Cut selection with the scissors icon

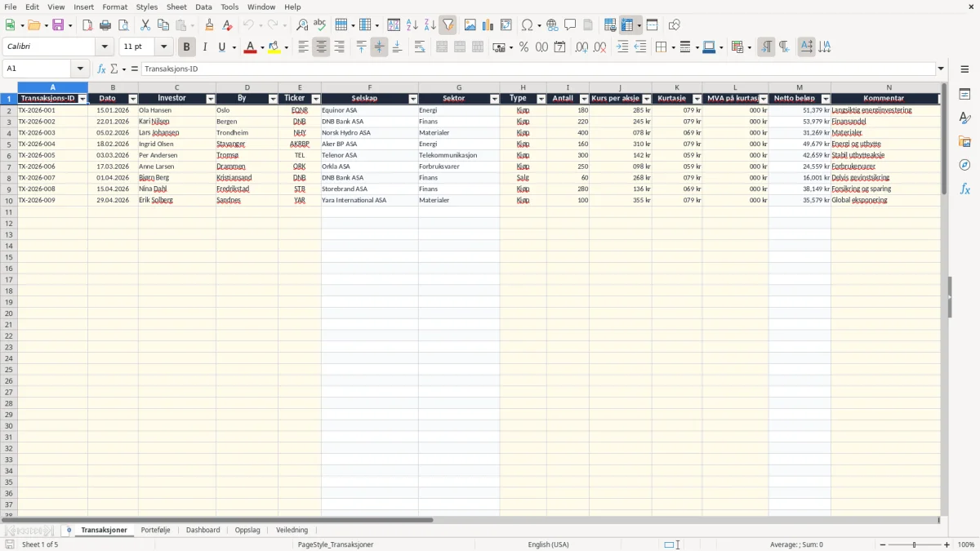pos(145,25)
